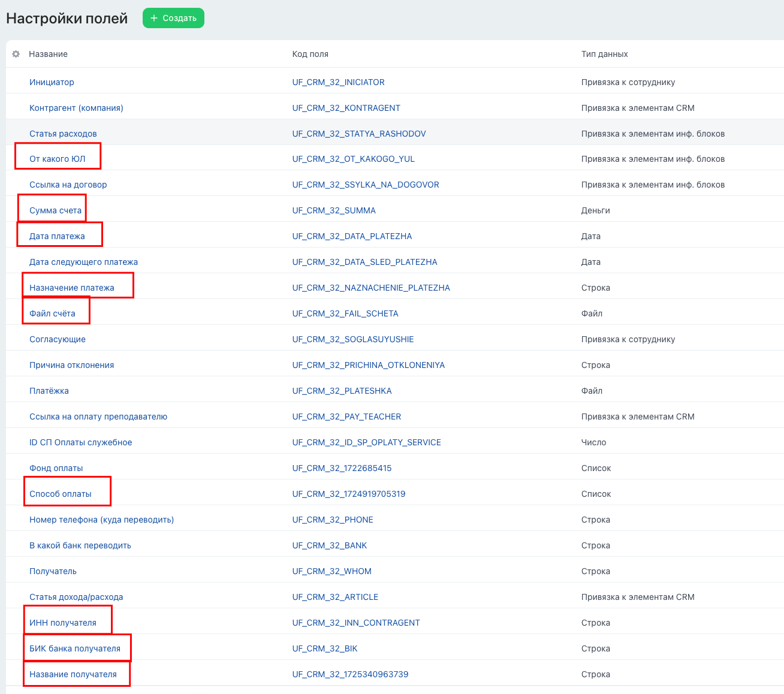Select the От какого ЮЛ field link
Image resolution: width=784 pixels, height=694 pixels.
pos(58,159)
